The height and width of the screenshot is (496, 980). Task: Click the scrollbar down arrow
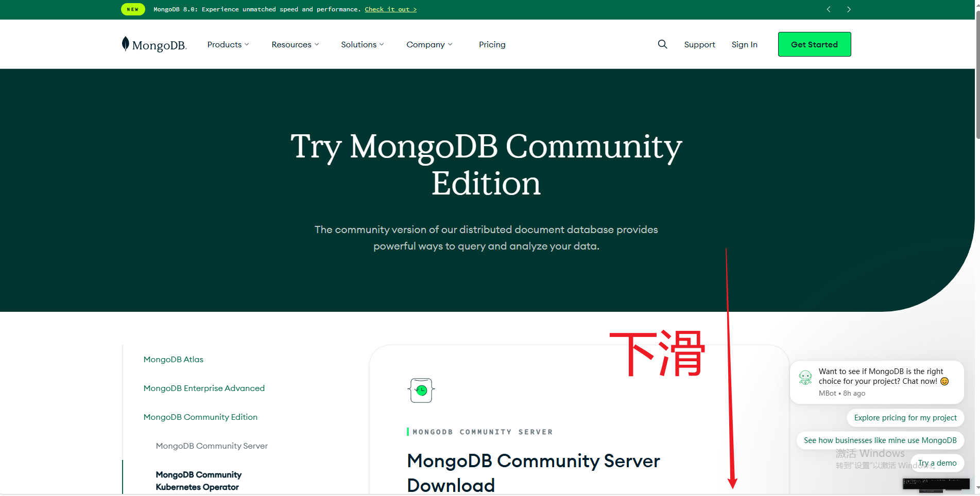(x=977, y=488)
